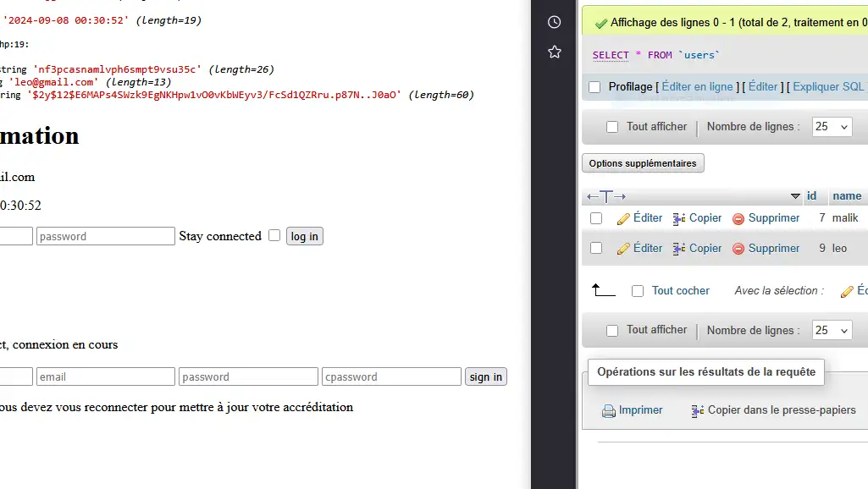Image resolution: width=868 pixels, height=489 pixels.
Task: Click the pencil Éditer icon for malik
Action: [x=623, y=218]
